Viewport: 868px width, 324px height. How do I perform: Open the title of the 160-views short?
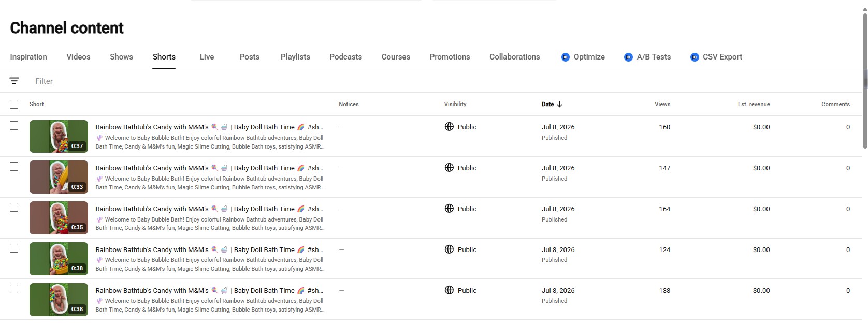(209, 127)
